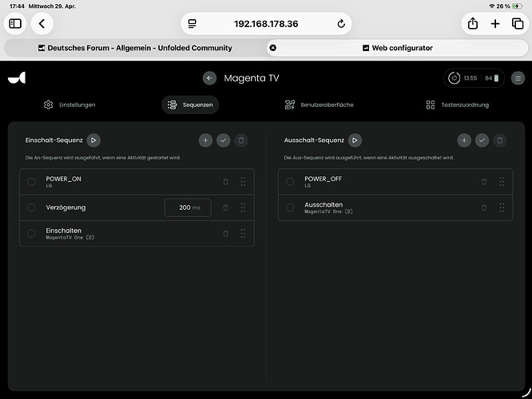
Task: Play the Ausschalt-Sequenz
Action: (x=355, y=140)
